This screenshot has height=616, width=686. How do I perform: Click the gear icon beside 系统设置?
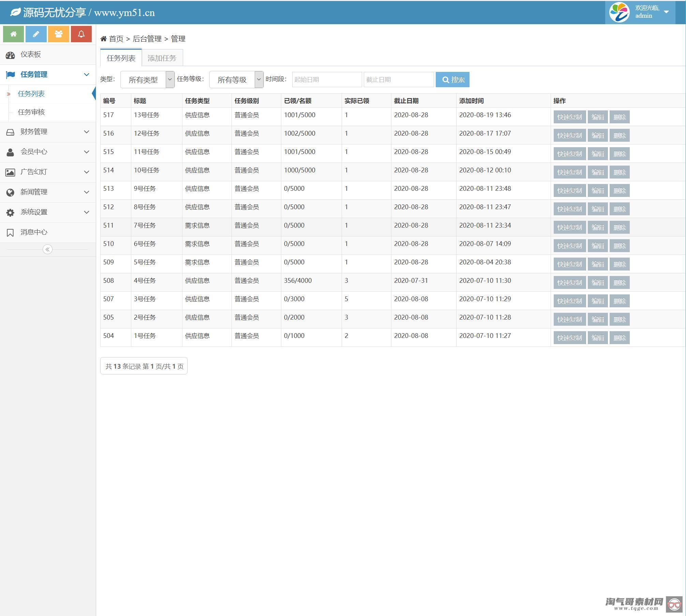[x=10, y=212]
